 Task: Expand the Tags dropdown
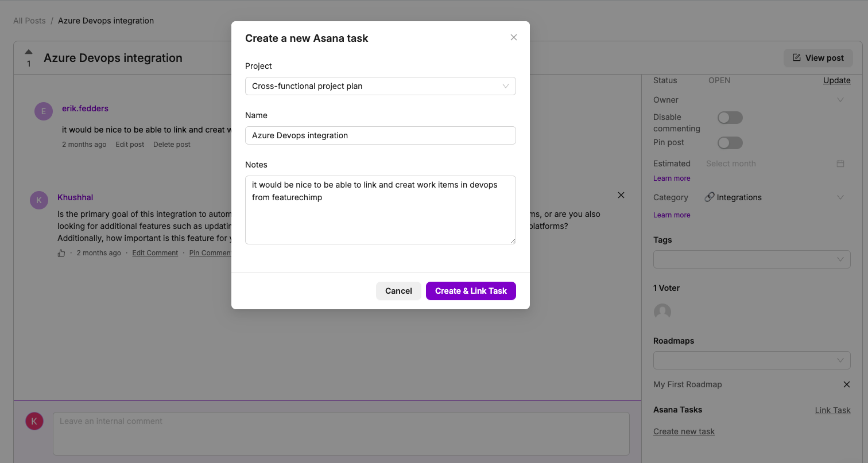[751, 259]
